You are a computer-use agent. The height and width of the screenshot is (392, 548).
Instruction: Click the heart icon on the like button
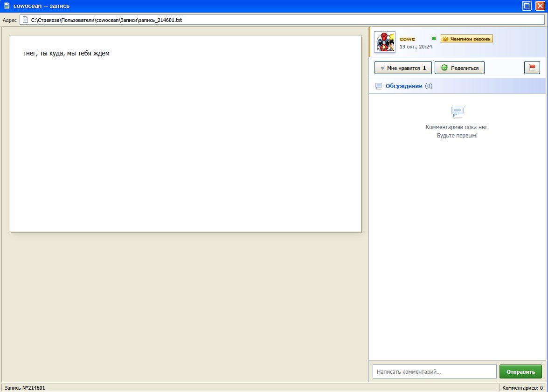(382, 68)
